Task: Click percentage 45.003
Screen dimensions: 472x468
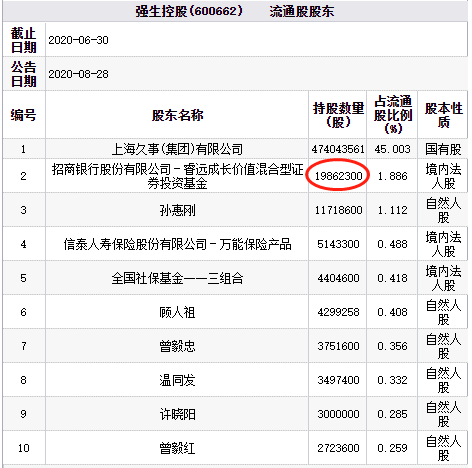Action: 392,149
